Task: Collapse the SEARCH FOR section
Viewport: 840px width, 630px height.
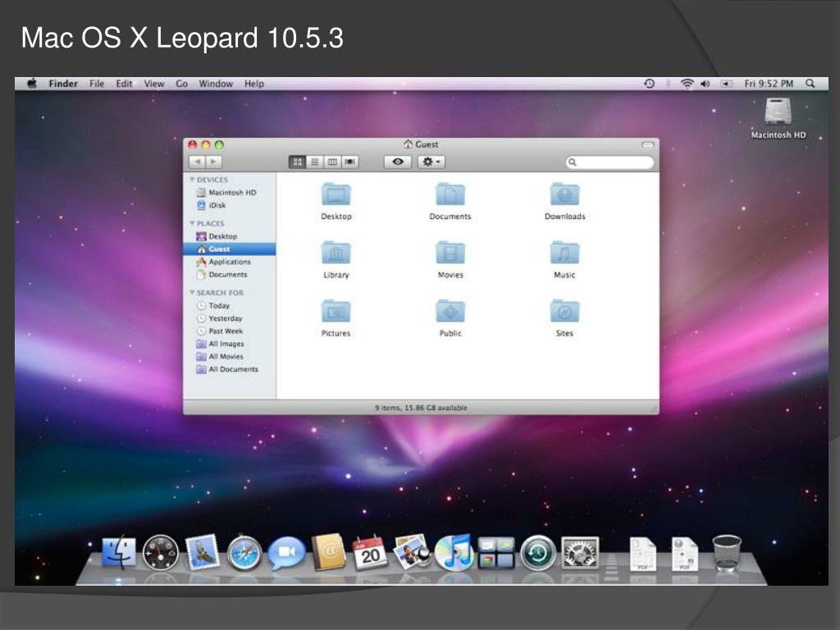Action: click(x=192, y=293)
